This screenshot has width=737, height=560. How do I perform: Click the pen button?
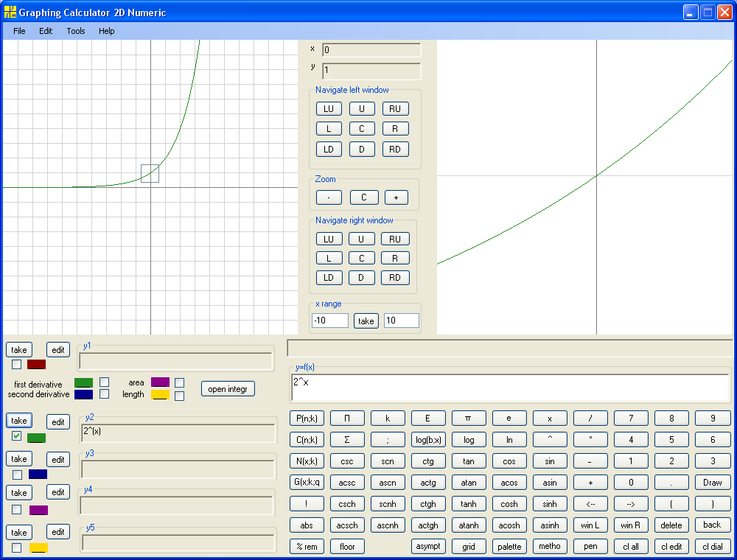(590, 547)
